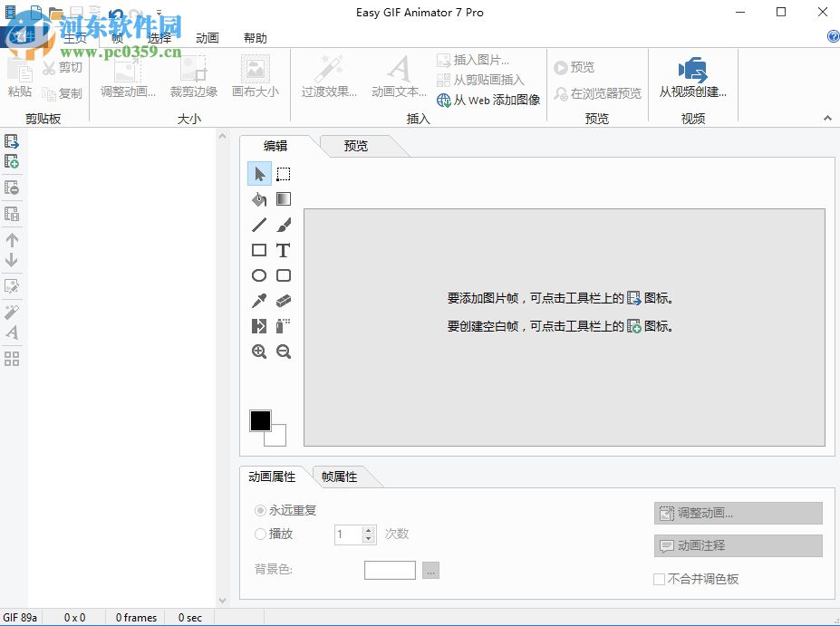
Task: Select the Eraser tool
Action: pyautogui.click(x=284, y=301)
